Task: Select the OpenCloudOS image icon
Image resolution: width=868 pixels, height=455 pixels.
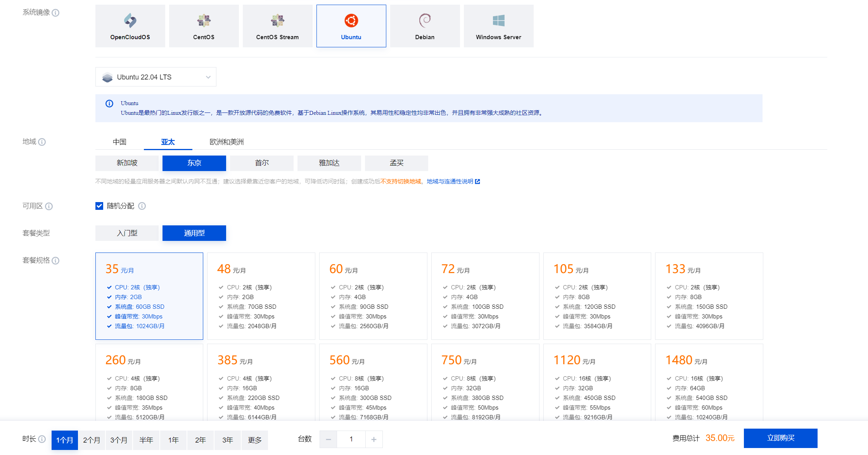Action: click(x=130, y=21)
